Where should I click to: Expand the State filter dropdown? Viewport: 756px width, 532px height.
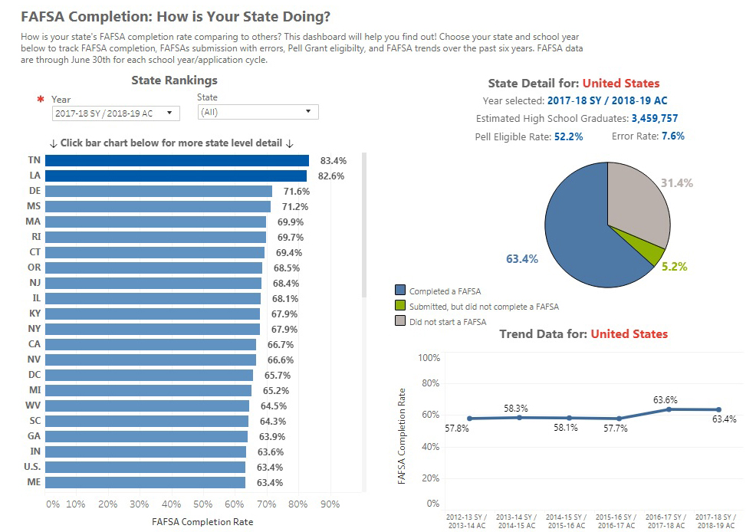[x=258, y=112]
